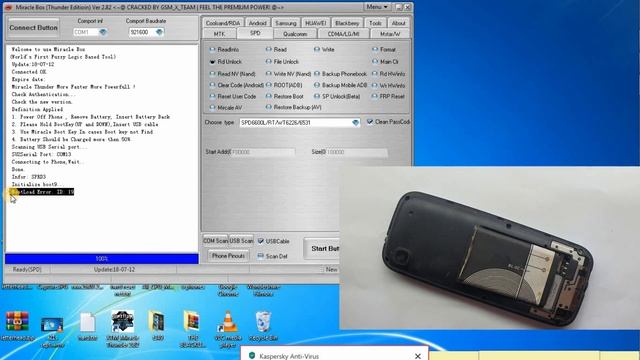Select Clear Code (Android) option
640x360 pixels.
click(237, 85)
